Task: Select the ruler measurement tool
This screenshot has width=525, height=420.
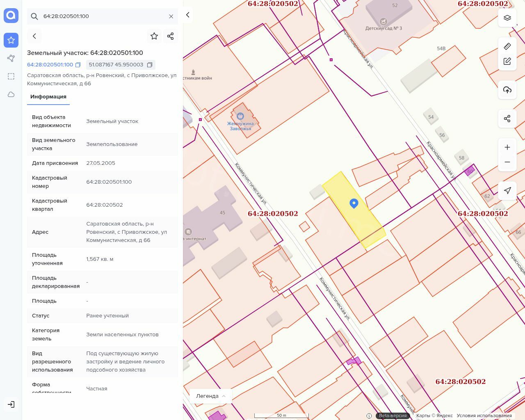Action: coord(507,46)
